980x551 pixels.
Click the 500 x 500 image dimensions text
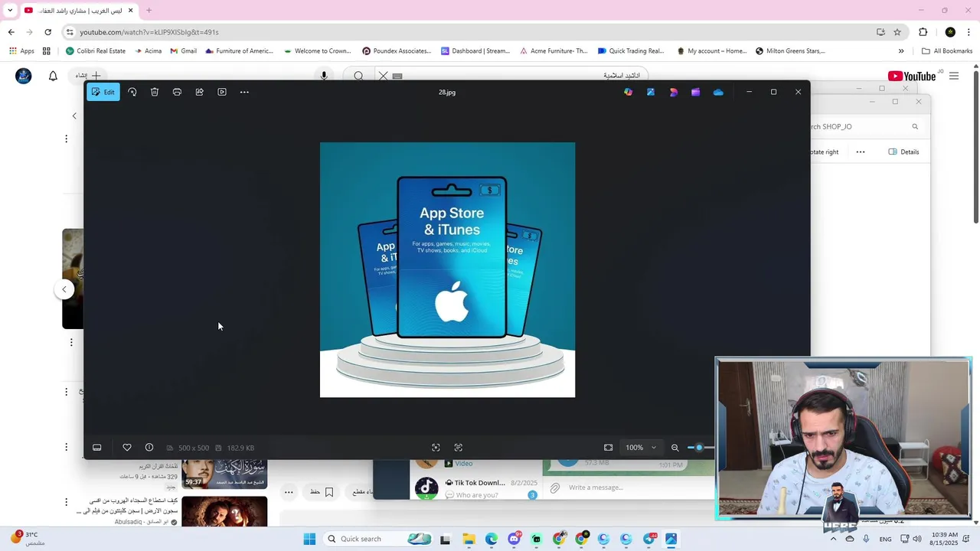pos(194,448)
